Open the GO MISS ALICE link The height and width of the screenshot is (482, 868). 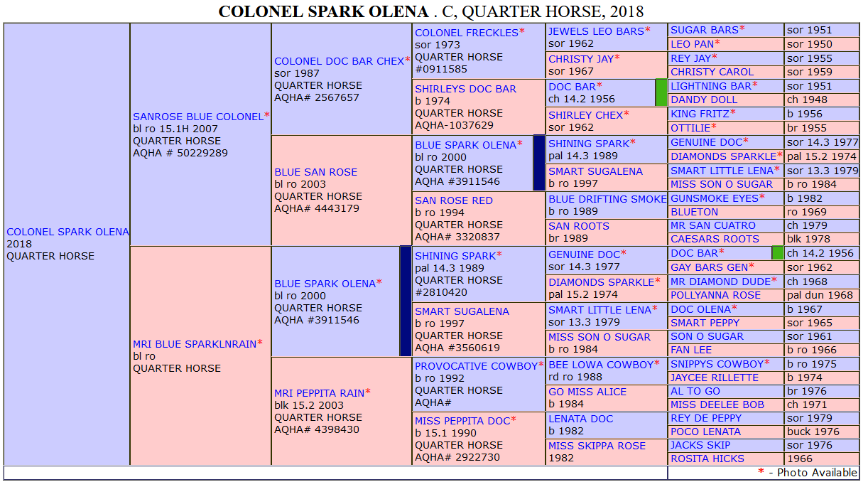pos(587,392)
